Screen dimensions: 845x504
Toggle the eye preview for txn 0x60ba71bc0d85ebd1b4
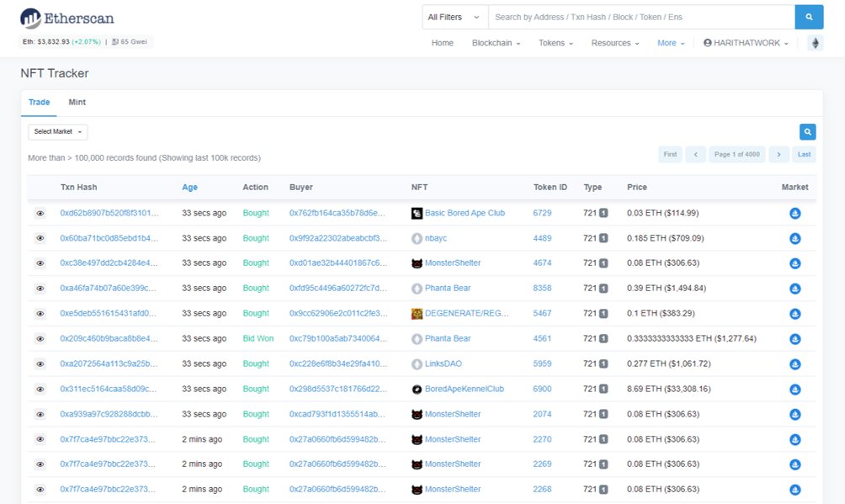click(x=40, y=238)
